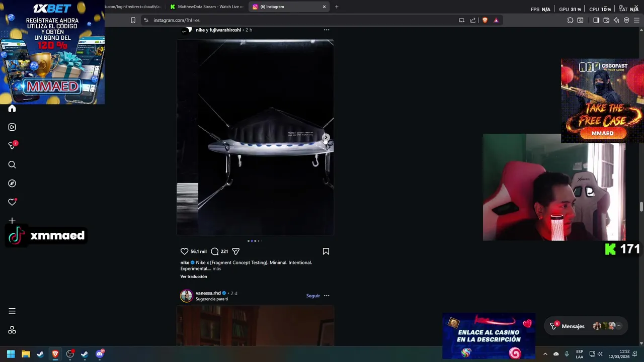Open Brave Rewards triangle icon
Screen dimensions: 644x362
pos(496,20)
